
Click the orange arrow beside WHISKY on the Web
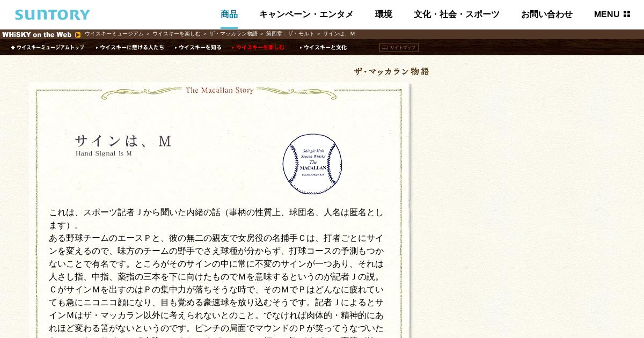click(78, 35)
